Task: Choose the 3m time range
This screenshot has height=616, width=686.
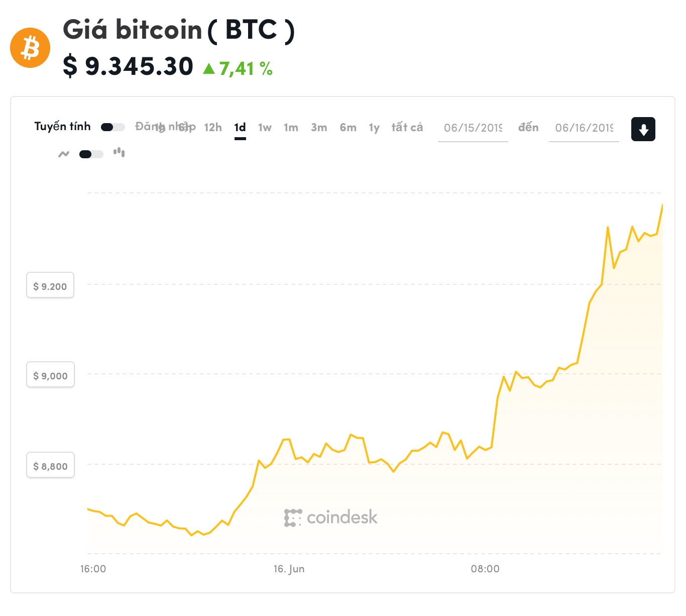Action: pos(319,128)
